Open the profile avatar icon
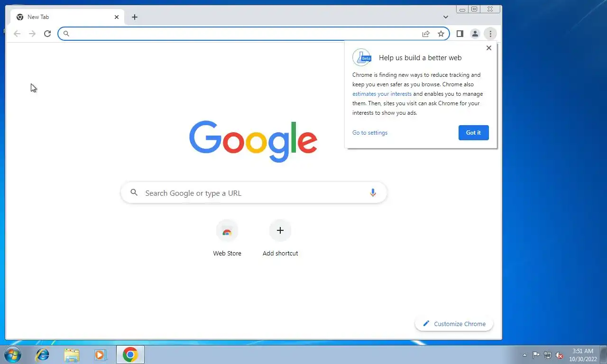 (x=475, y=34)
